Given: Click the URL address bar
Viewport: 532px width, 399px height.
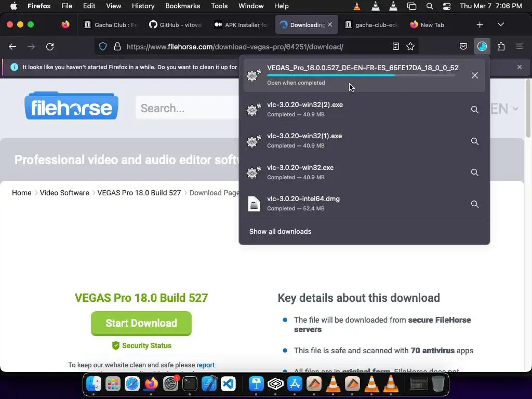Looking at the screenshot, I should click(258, 46).
